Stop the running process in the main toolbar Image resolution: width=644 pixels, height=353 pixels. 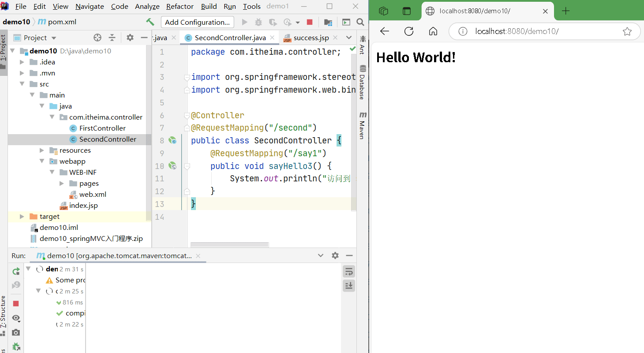click(310, 22)
